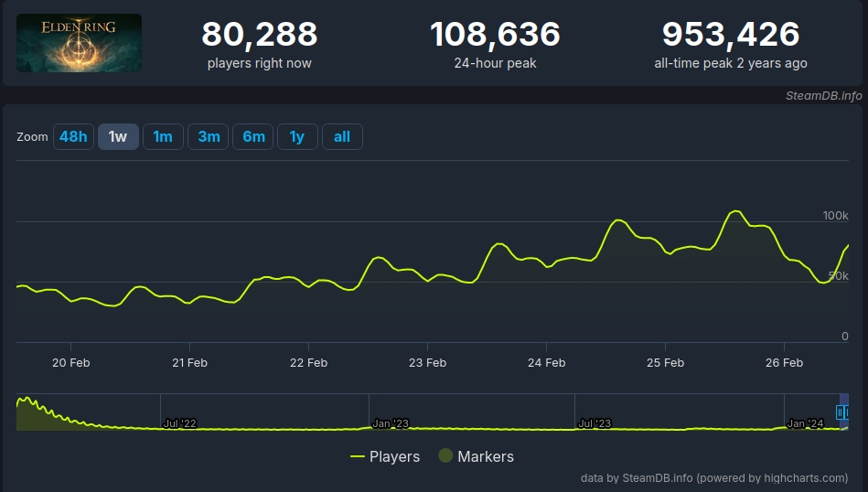Viewport: 868px width, 492px height.
Task: Show all-time data with 'all' button
Action: coord(342,136)
